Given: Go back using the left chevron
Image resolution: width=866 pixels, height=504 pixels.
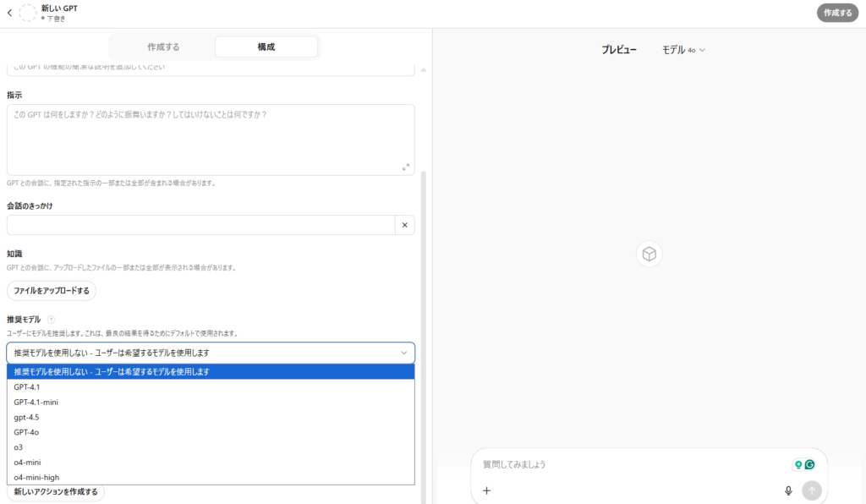Looking at the screenshot, I should (9, 13).
